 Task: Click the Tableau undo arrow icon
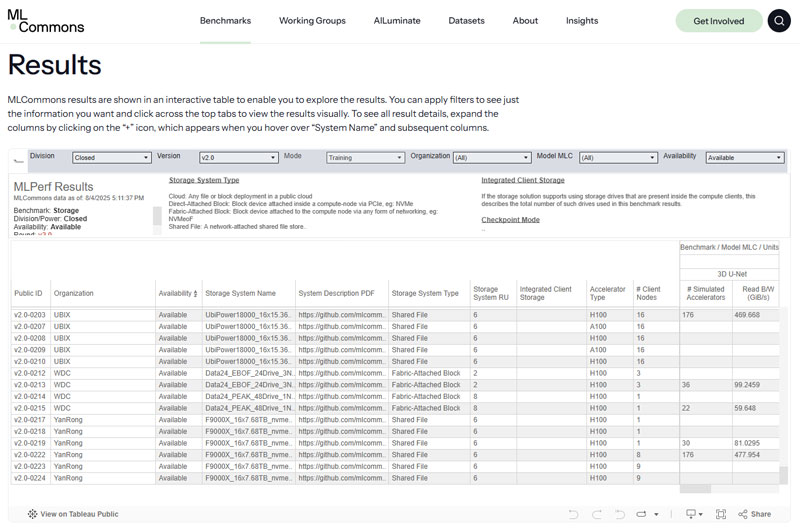pos(573,514)
